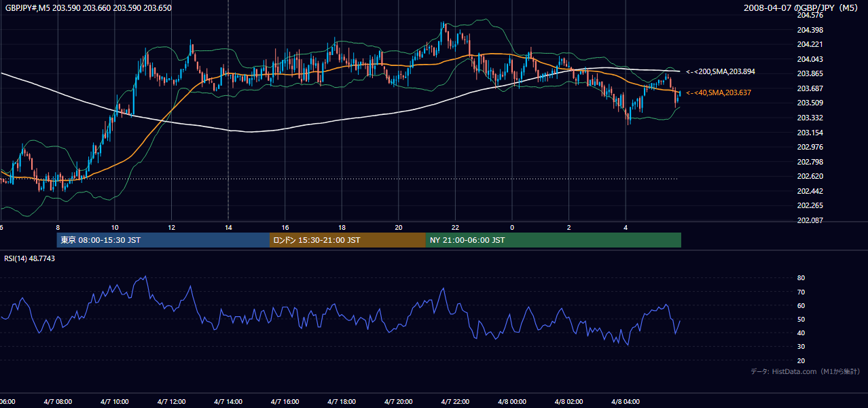Click price axis label 202.087
Viewport: 868px width, 408px height.
[x=810, y=220]
